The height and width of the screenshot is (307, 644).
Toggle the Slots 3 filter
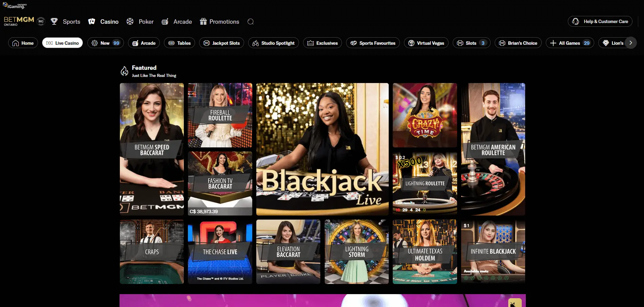471,43
